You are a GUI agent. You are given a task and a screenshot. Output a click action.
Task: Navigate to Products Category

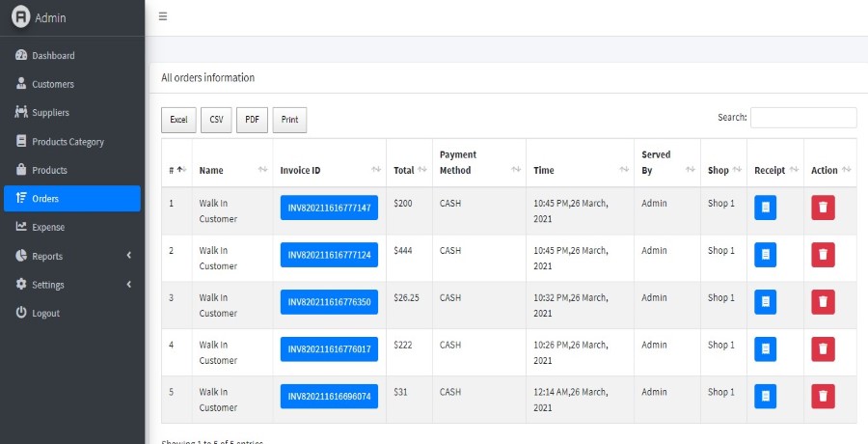point(72,141)
